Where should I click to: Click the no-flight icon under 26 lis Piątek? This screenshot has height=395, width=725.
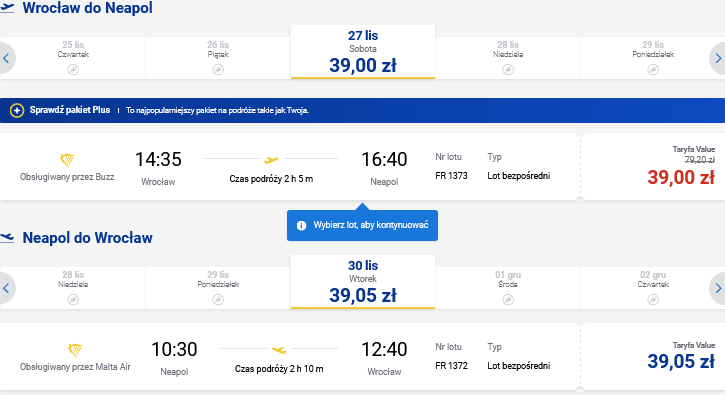(218, 70)
